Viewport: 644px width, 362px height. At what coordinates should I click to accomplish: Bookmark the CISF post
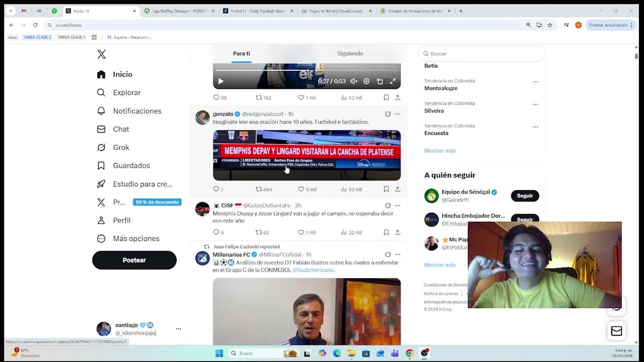(386, 232)
